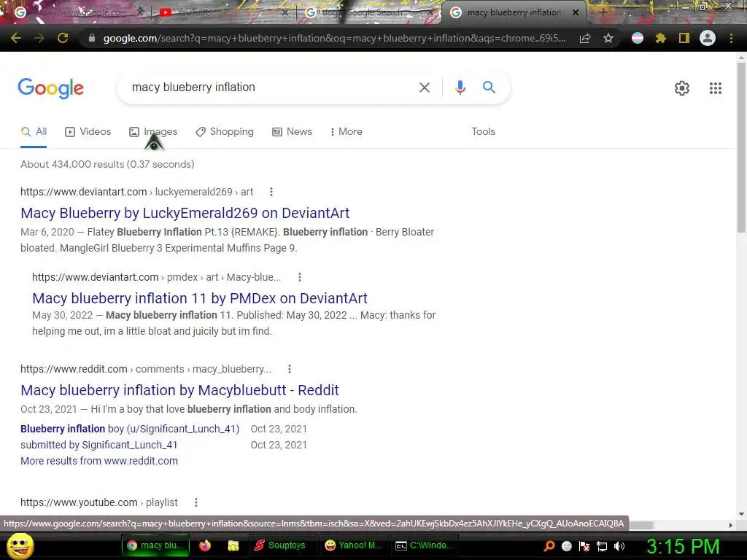Switch to the All results tab
Screen dimensions: 747x560
(x=34, y=132)
